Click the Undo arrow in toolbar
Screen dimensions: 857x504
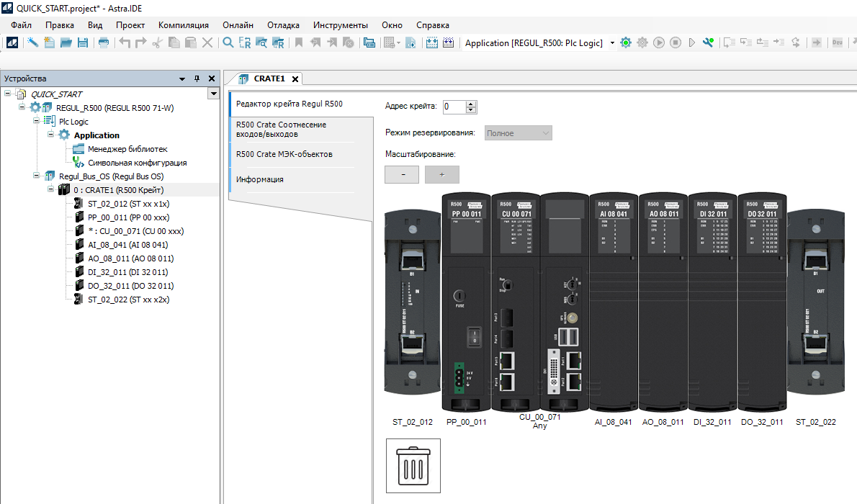click(125, 43)
